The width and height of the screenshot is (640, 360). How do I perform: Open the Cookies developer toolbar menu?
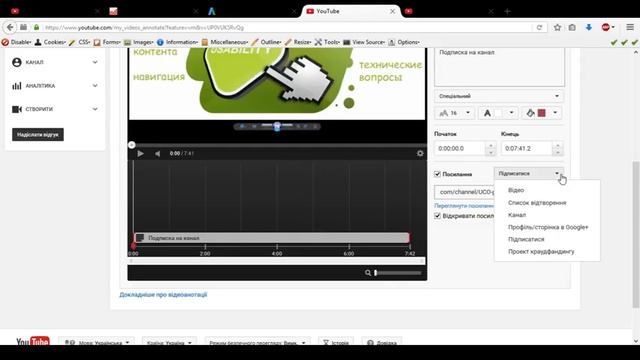click(x=50, y=42)
